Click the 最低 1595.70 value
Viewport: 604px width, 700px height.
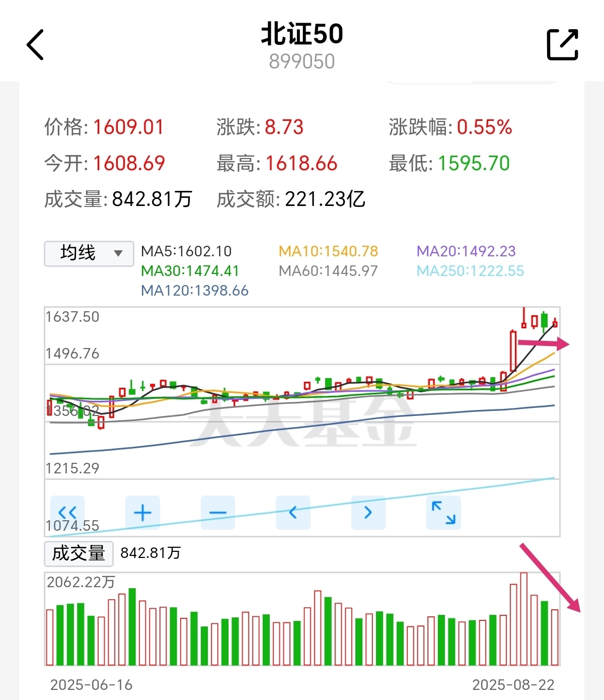(x=474, y=163)
